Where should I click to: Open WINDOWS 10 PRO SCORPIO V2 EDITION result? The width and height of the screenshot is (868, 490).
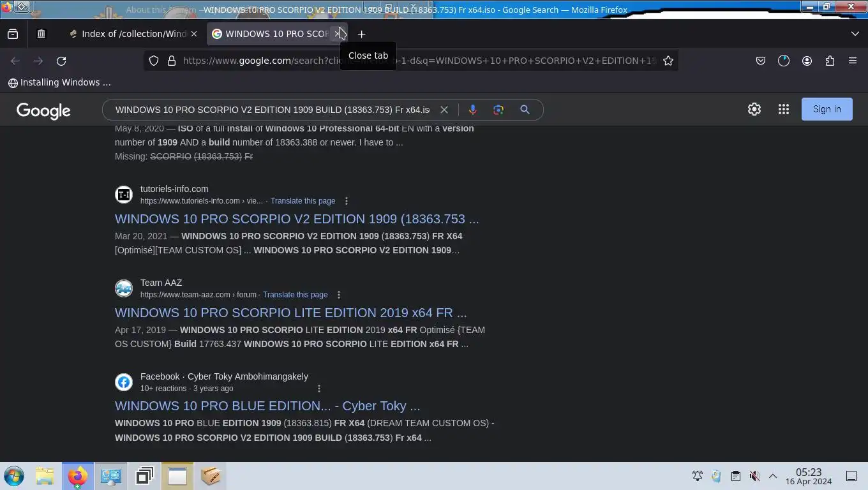pyautogui.click(x=297, y=219)
